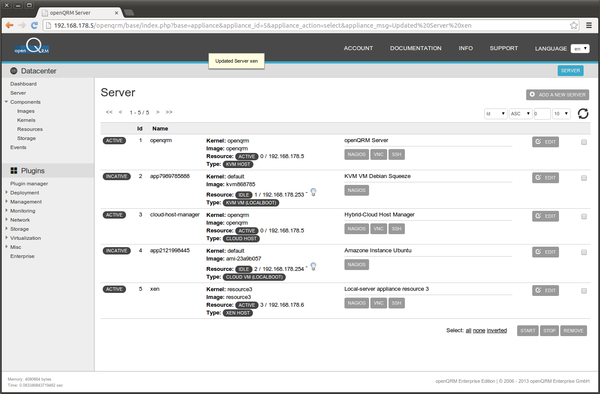The width and height of the screenshot is (600, 394).
Task: Open the ACCOUNT menu
Action: point(358,48)
